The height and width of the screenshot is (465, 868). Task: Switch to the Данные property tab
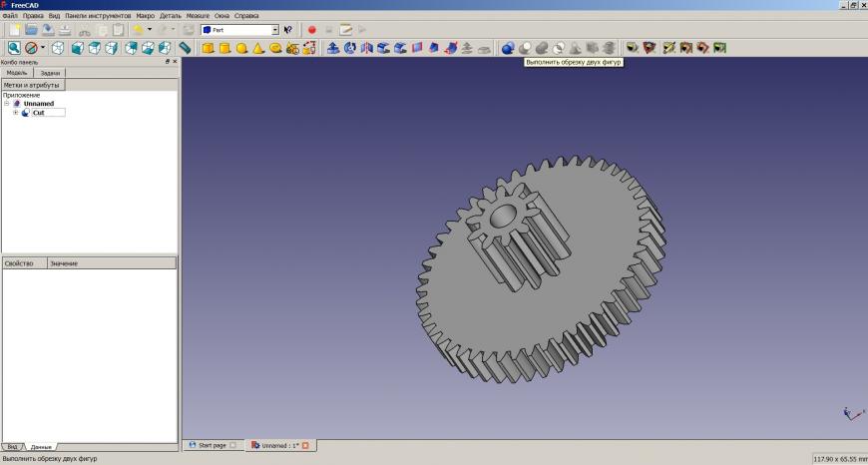point(41,447)
